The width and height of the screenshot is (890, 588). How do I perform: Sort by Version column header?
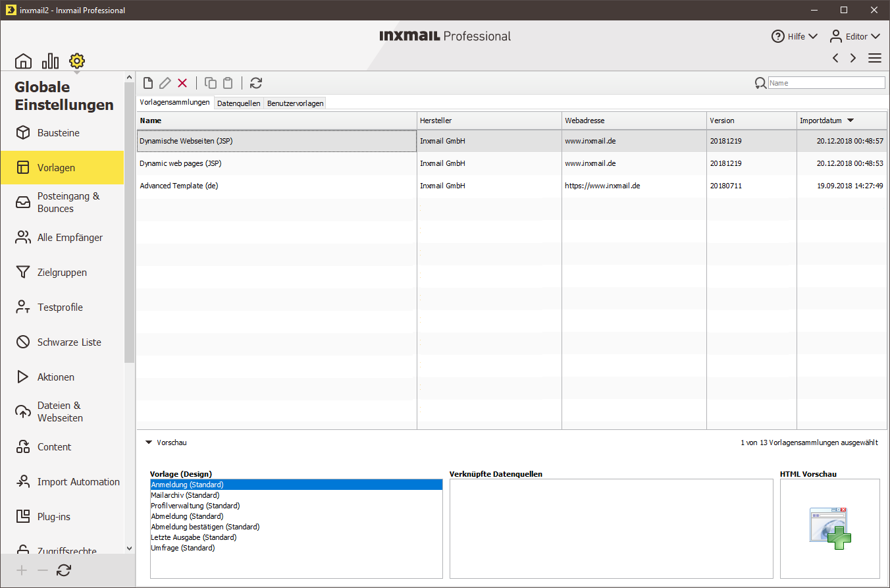pyautogui.click(x=752, y=120)
